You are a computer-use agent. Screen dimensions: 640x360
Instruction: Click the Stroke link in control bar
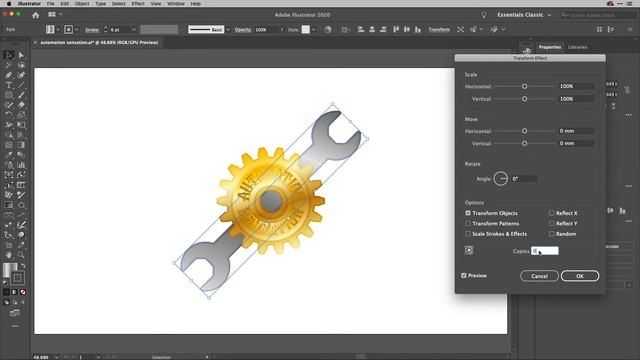point(92,30)
